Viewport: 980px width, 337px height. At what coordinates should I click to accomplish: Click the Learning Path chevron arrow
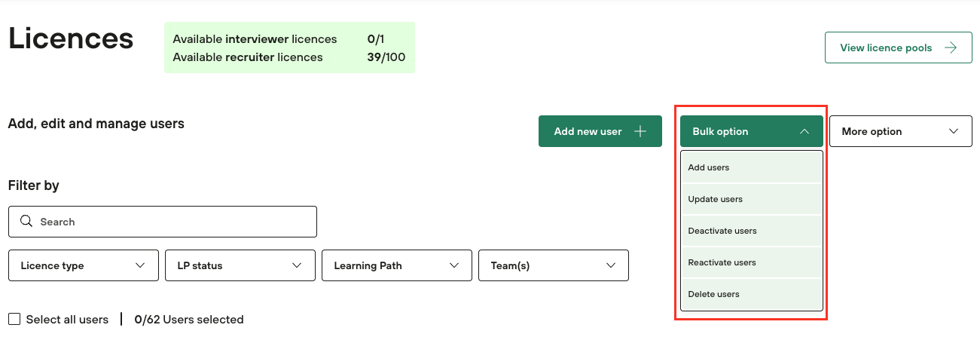454,265
